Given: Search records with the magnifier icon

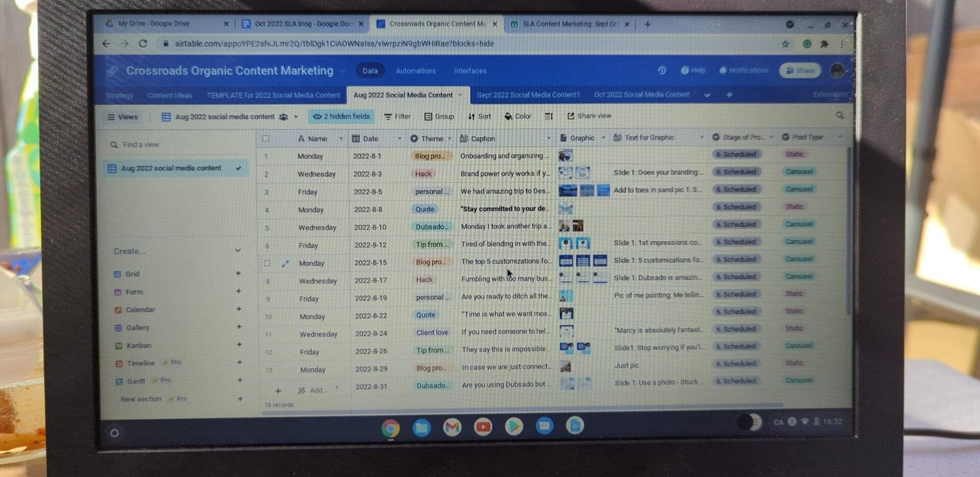Looking at the screenshot, I should 840,115.
